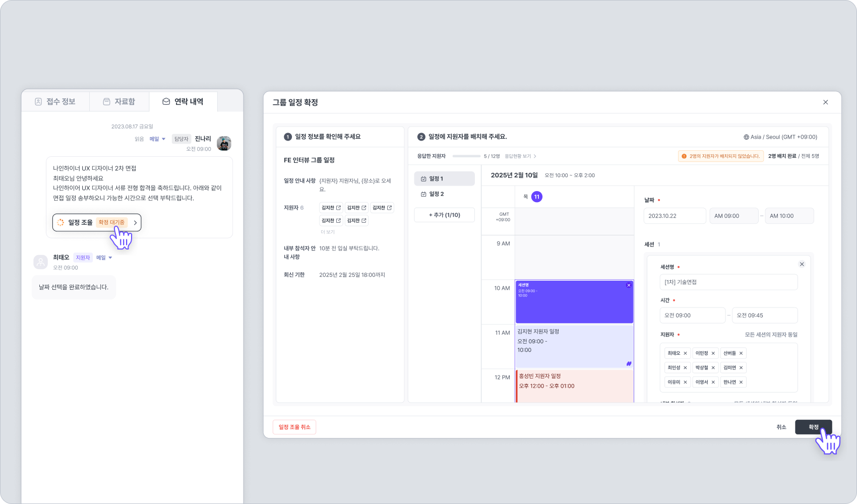
Task: Expand 응답현황 보기 chevron link
Action: (x=521, y=156)
